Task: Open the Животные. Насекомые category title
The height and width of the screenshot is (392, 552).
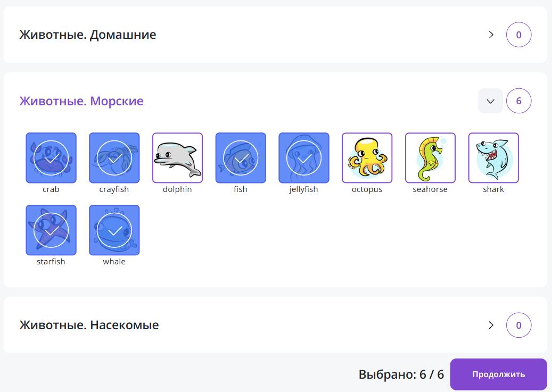Action: (89, 325)
